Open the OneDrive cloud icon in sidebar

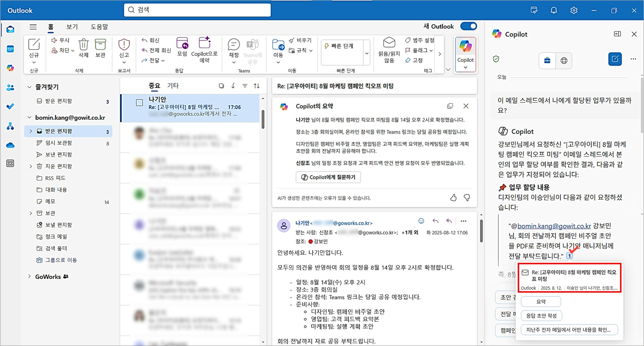tap(10, 145)
